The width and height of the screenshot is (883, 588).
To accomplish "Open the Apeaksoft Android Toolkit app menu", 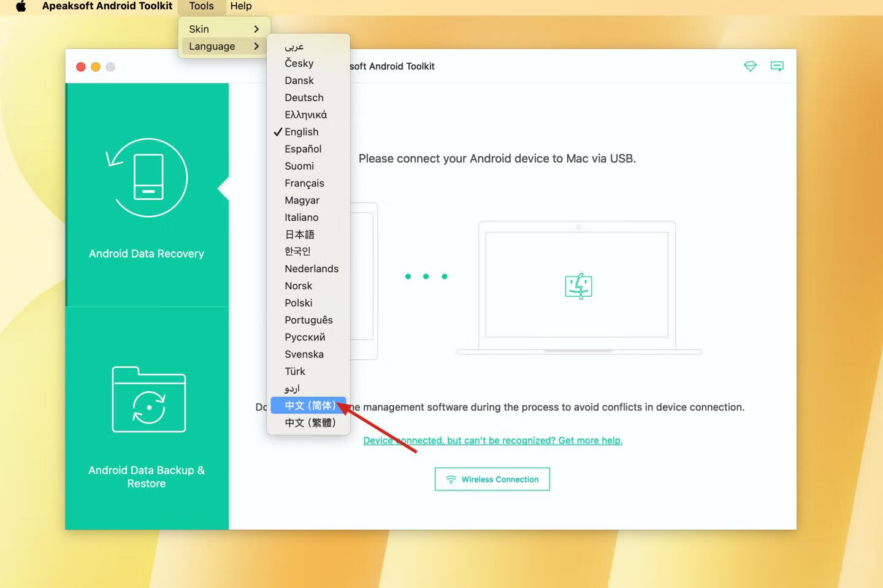I will 107,6.
